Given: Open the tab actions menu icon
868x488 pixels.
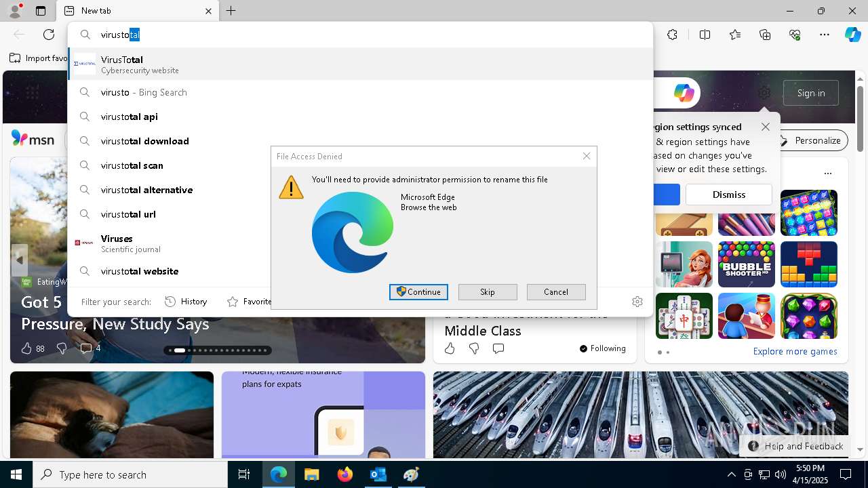Looking at the screenshot, I should pyautogui.click(x=41, y=11).
